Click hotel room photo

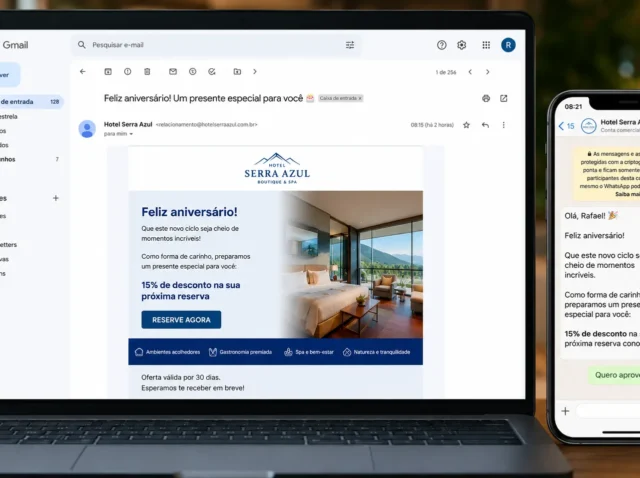point(353,265)
